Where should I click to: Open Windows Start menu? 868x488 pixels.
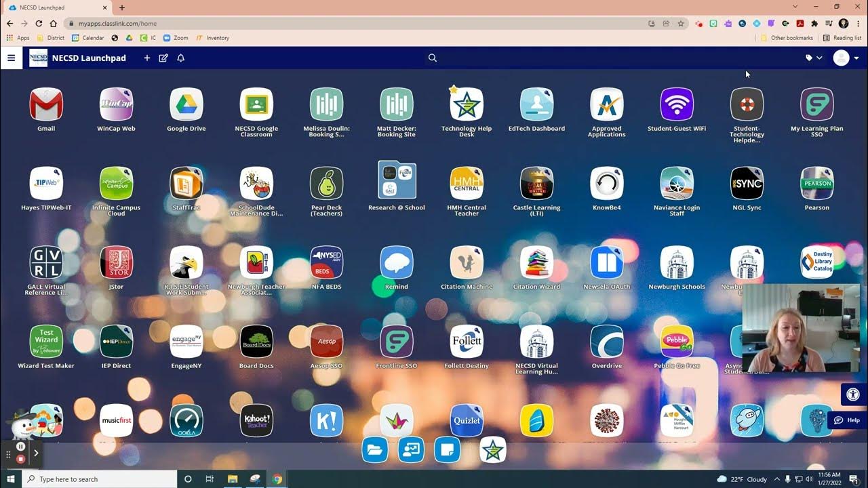(11, 479)
